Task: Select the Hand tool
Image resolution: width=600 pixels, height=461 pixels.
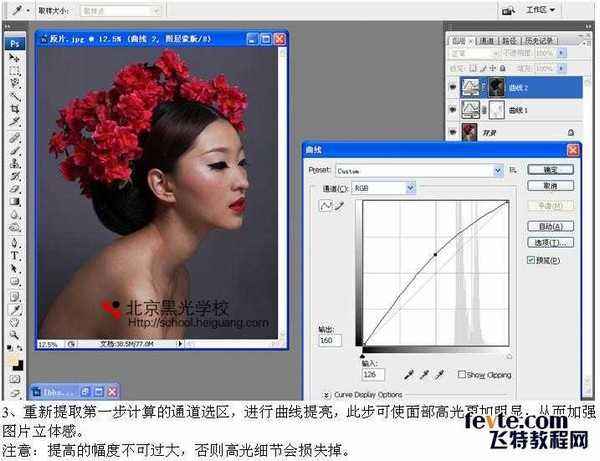Action: tap(15, 323)
